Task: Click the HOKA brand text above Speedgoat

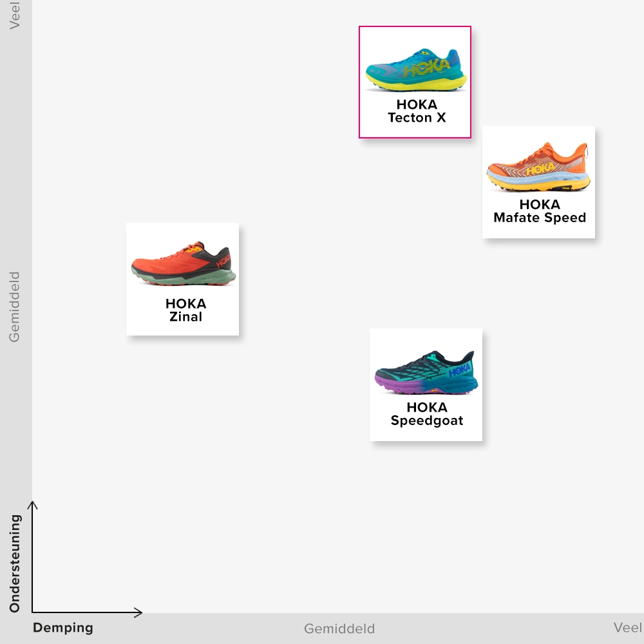Action: tap(427, 407)
